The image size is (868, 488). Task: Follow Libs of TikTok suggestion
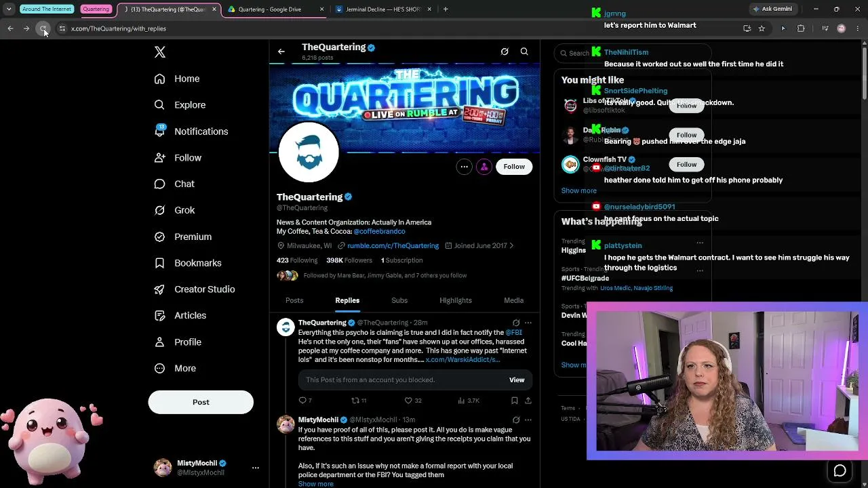(686, 106)
